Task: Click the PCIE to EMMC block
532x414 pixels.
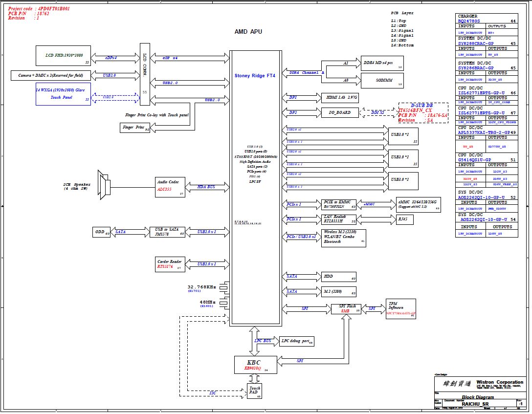Action: [x=338, y=204]
